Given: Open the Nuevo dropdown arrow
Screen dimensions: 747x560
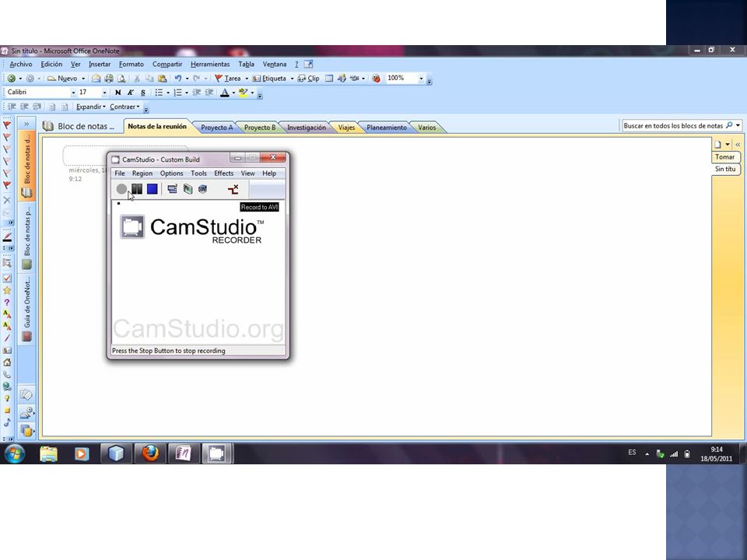Looking at the screenshot, I should click(x=83, y=79).
